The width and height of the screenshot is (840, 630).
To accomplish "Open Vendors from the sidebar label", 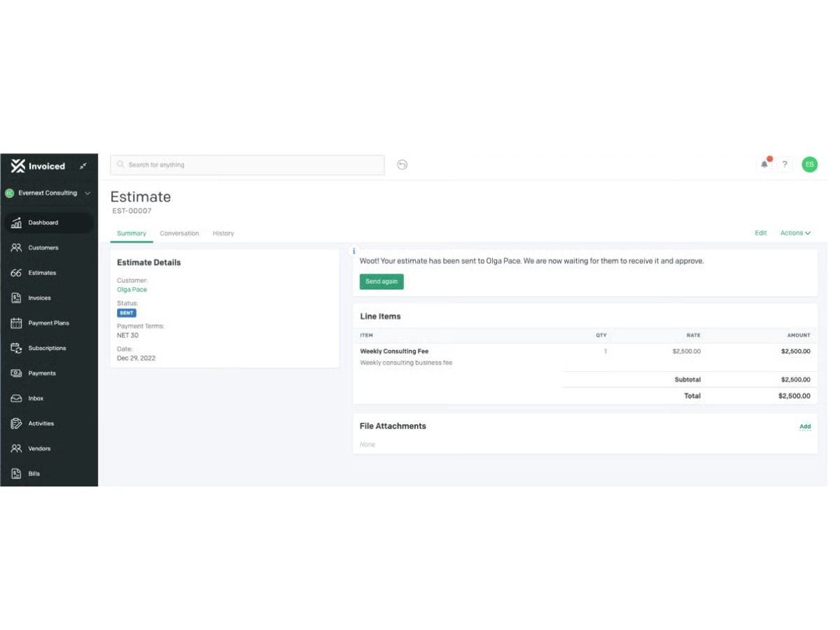I will click(39, 449).
